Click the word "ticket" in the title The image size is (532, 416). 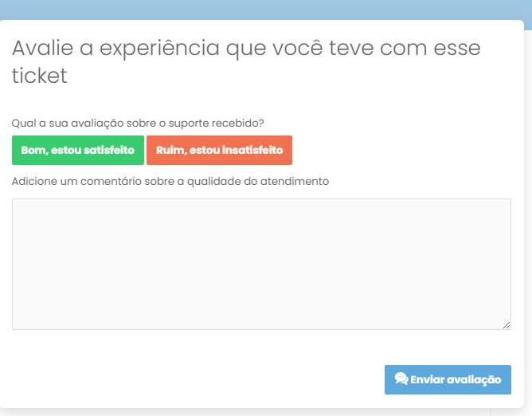click(x=40, y=76)
